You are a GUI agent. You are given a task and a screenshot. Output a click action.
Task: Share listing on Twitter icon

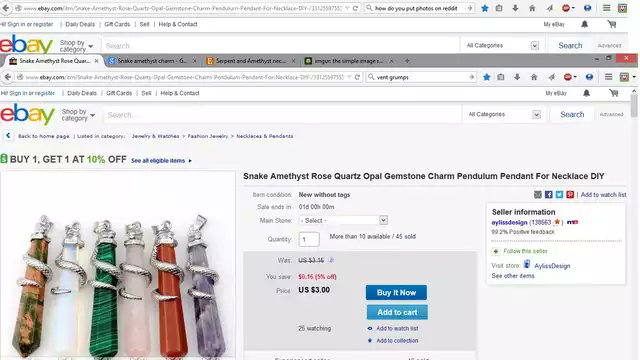coord(559,195)
